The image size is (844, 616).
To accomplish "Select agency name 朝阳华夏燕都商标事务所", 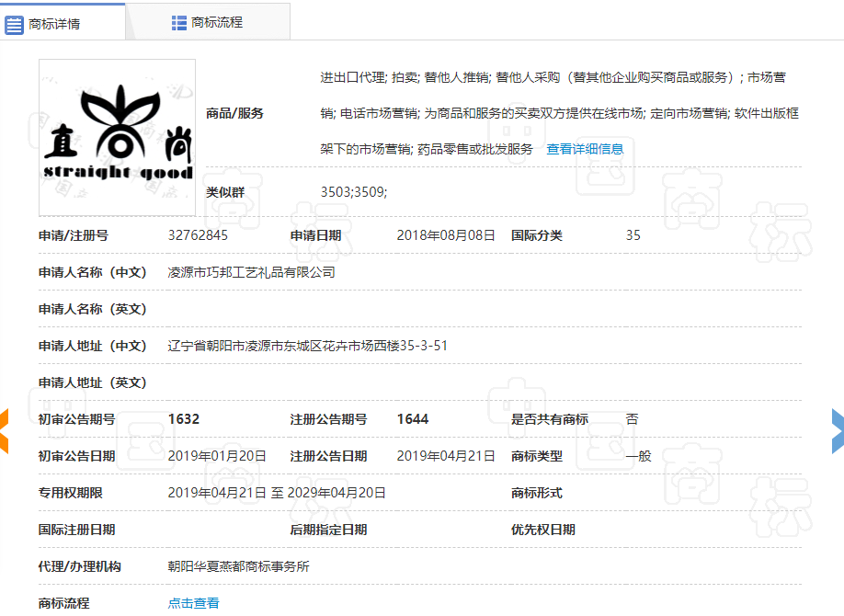I will (x=238, y=566).
